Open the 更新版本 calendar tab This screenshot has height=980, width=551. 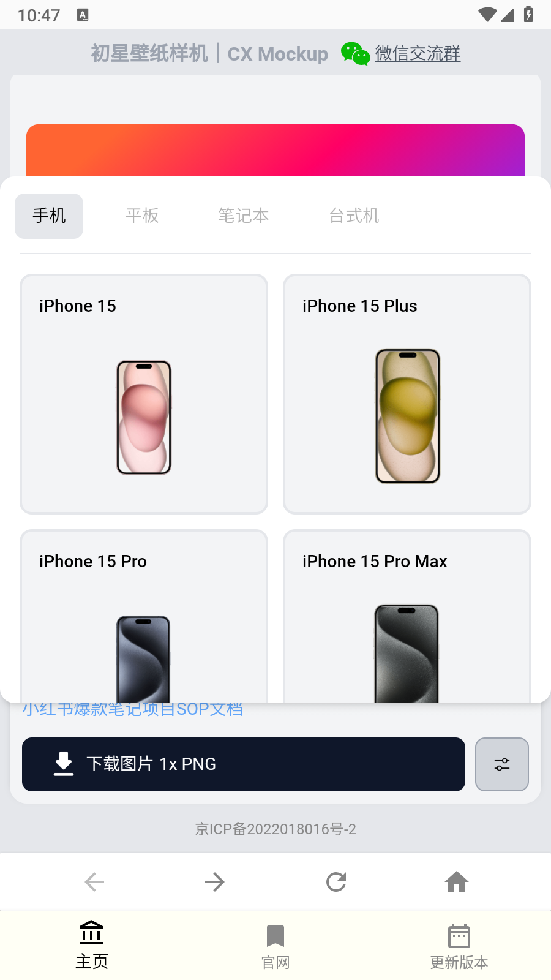pyautogui.click(x=459, y=947)
